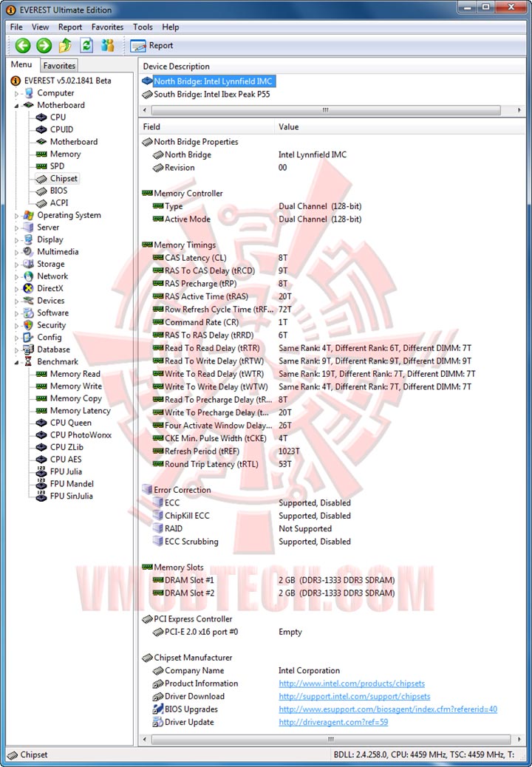Image resolution: width=532 pixels, height=767 pixels.
Task: Open the FPU SinJulia benchmark
Action: point(72,497)
